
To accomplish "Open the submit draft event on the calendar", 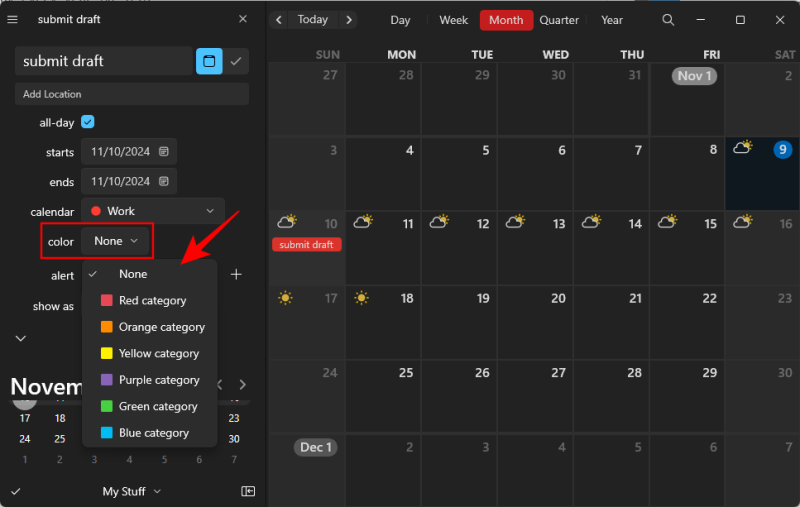I will pos(306,245).
